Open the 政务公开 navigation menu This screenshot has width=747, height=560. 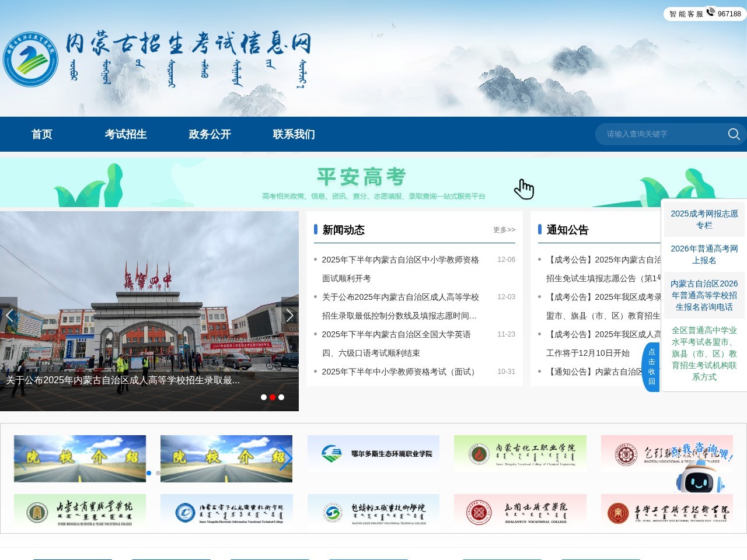(x=210, y=134)
